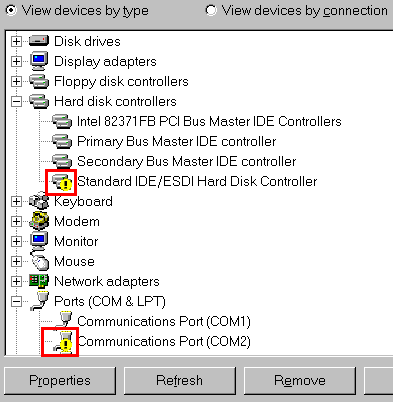Select the Modem telephone icon
Image resolution: width=393 pixels, height=402 pixels.
pos(39,221)
